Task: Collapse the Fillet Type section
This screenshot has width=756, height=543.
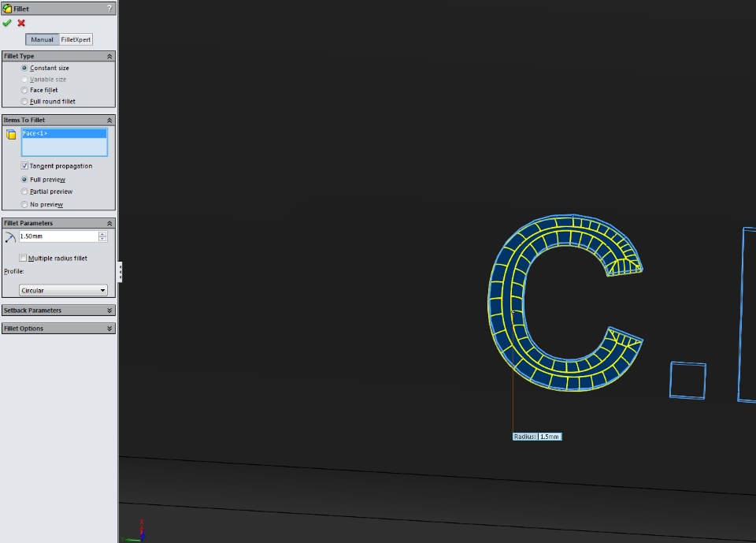Action: pyautogui.click(x=109, y=57)
